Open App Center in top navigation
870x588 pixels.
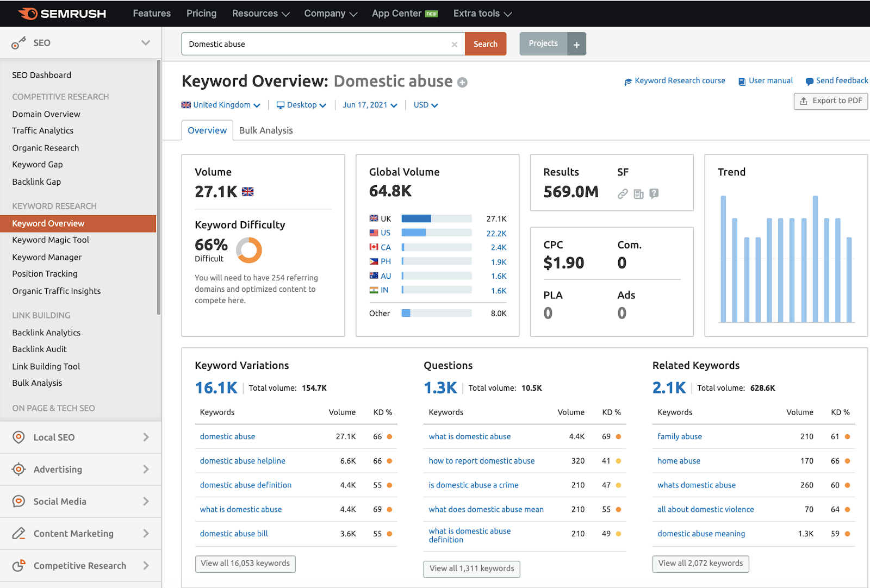tap(405, 14)
